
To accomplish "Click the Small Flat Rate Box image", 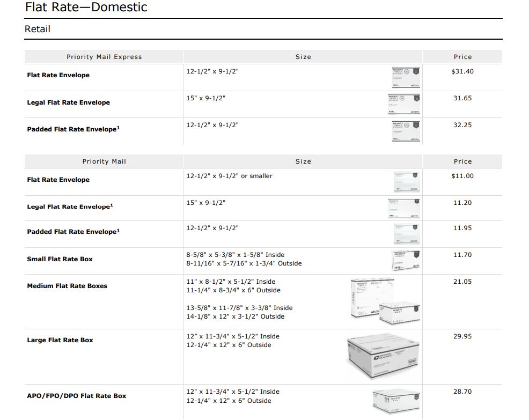I will coord(407,260).
